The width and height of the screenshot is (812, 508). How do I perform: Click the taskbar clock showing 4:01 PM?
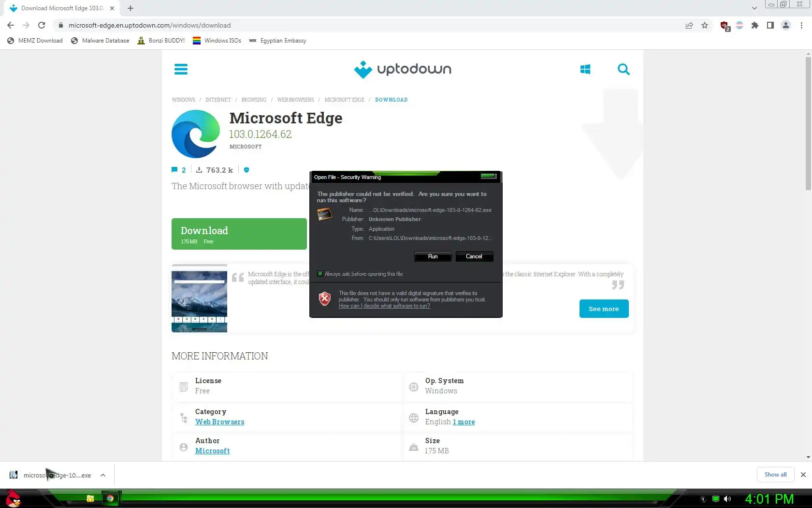click(769, 499)
